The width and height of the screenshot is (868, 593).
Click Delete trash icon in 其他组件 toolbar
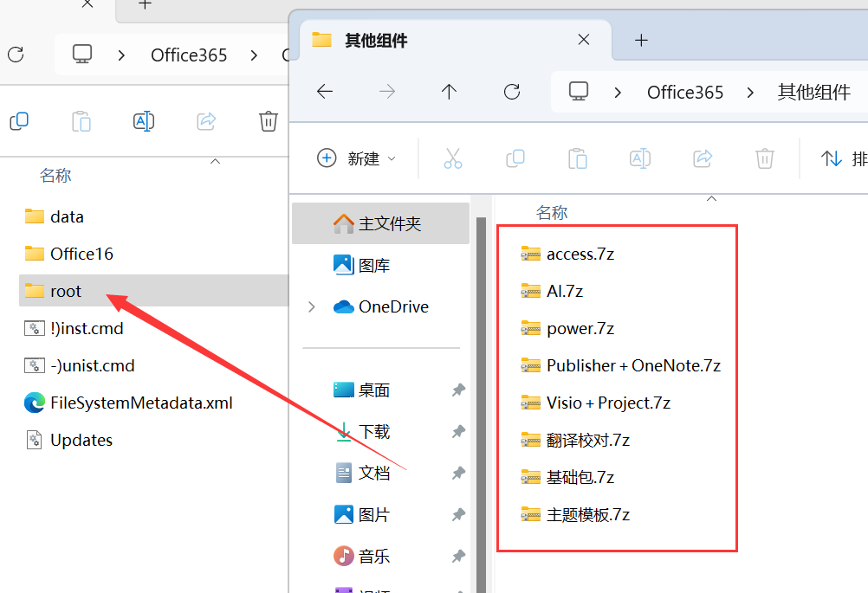coord(765,158)
